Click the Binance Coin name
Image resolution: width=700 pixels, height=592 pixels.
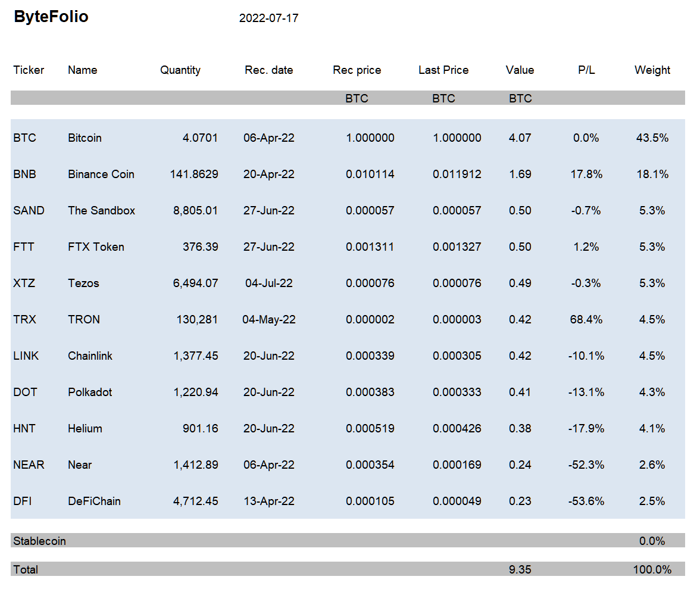click(x=101, y=175)
